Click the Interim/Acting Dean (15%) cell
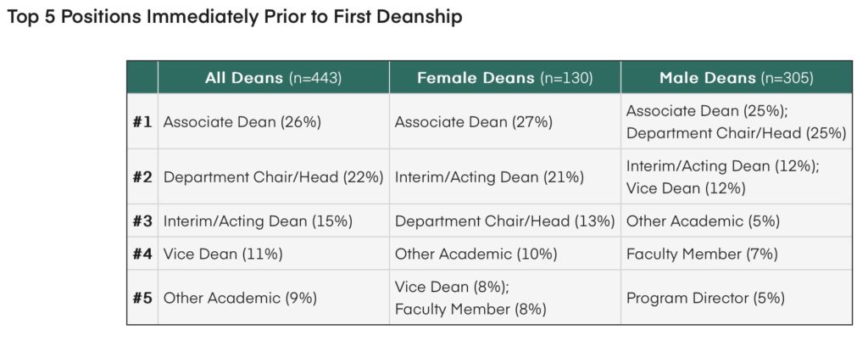Viewport: 868px width, 341px height. (x=258, y=221)
